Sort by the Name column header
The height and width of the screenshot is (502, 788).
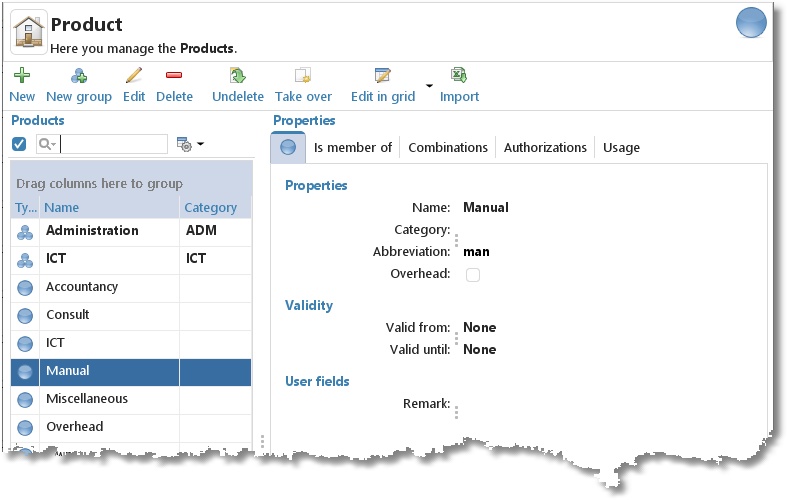(x=109, y=208)
